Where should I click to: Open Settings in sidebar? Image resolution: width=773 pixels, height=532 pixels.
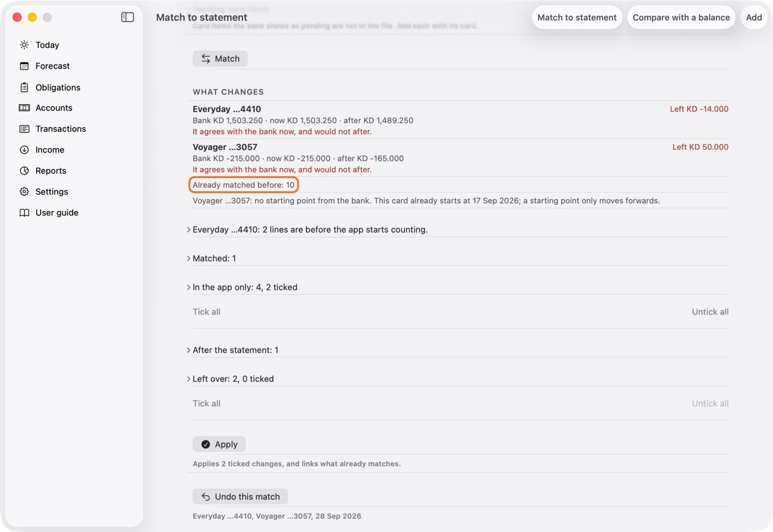coord(52,192)
